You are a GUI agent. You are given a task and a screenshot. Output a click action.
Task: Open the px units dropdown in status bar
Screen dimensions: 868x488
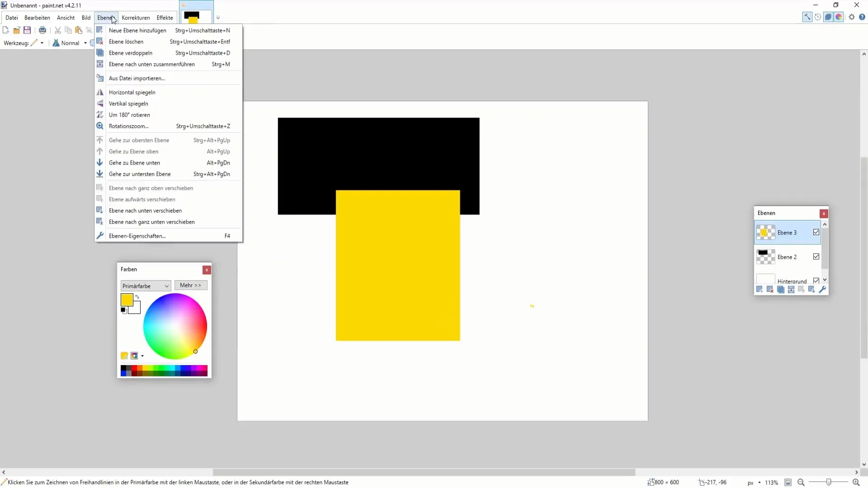tap(759, 482)
